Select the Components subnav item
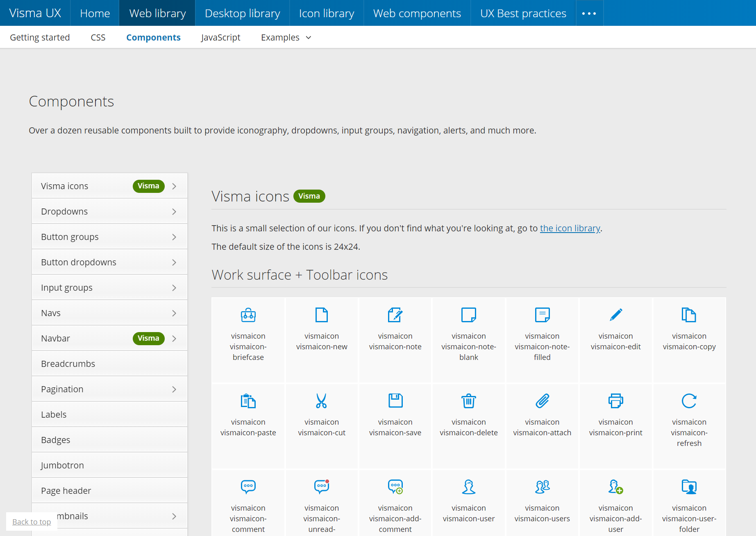756x536 pixels. click(153, 37)
